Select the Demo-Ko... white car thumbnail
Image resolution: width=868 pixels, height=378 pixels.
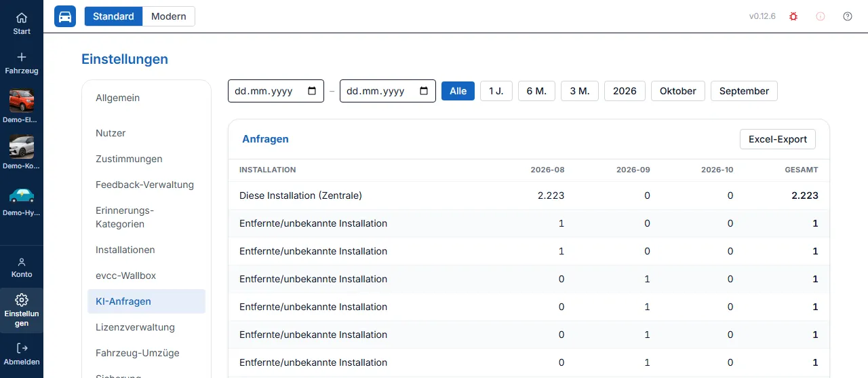[x=22, y=147]
